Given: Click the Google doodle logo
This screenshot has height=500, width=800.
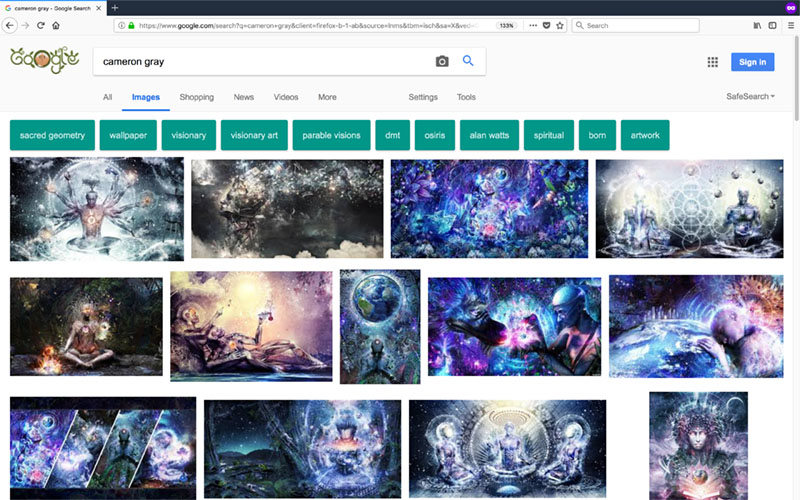Looking at the screenshot, I should tap(45, 59).
